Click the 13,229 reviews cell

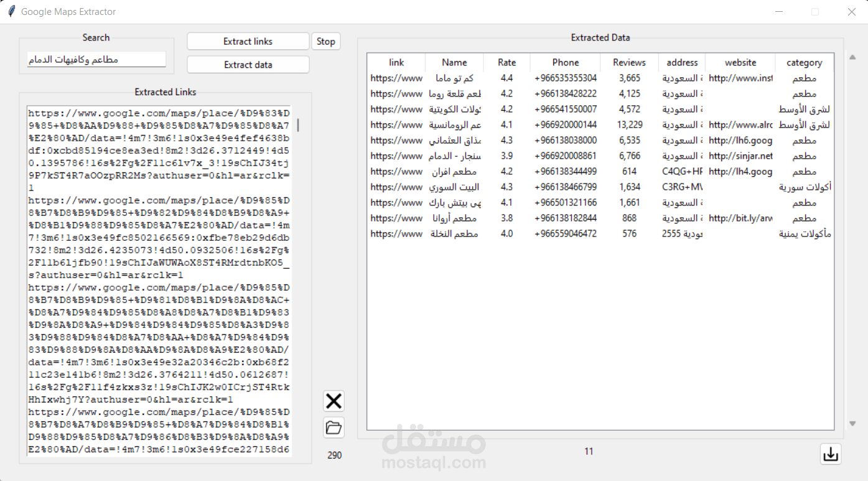pos(630,125)
